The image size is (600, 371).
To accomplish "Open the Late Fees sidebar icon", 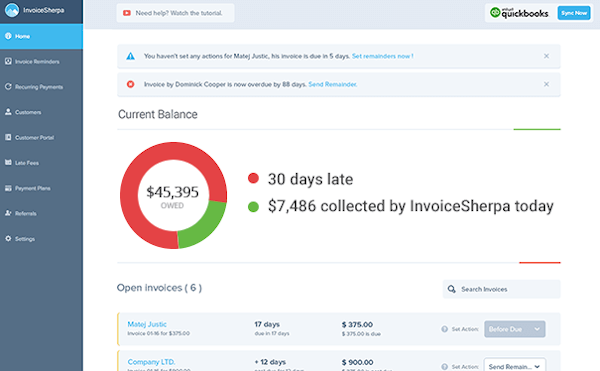I will [x=8, y=163].
